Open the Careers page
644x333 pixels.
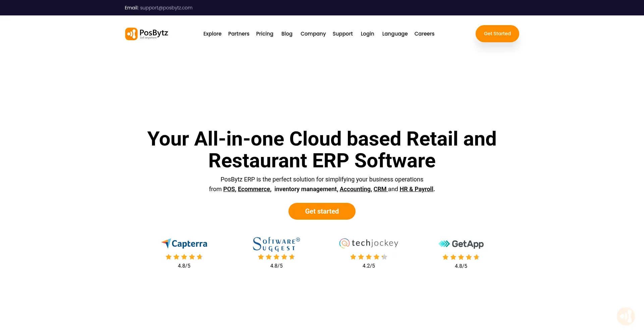point(424,34)
